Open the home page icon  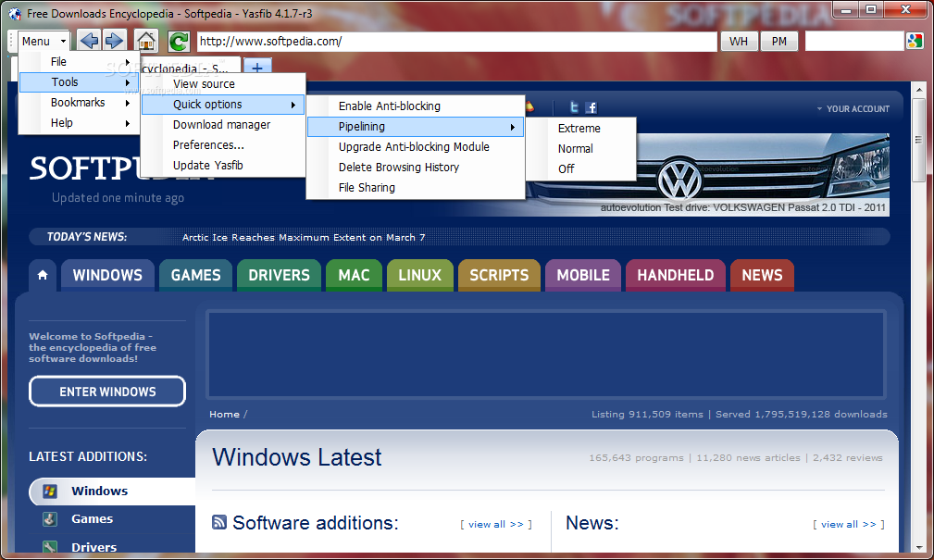click(146, 41)
